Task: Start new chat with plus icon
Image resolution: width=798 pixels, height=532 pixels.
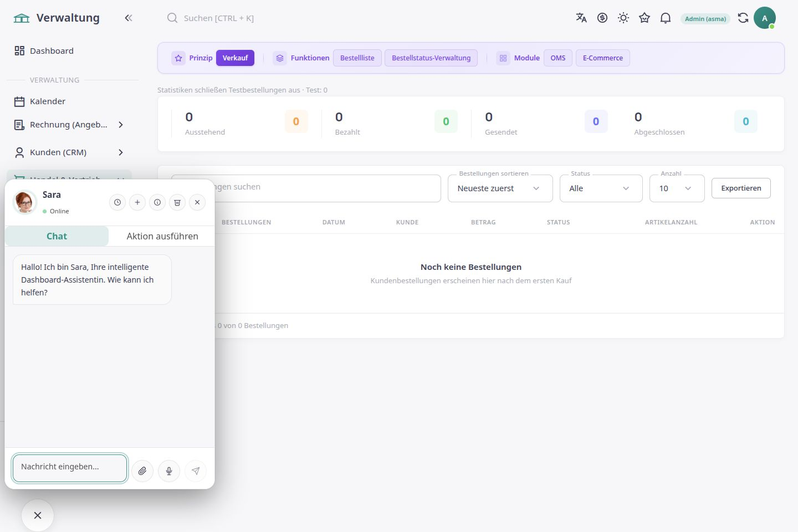Action: [x=137, y=202]
